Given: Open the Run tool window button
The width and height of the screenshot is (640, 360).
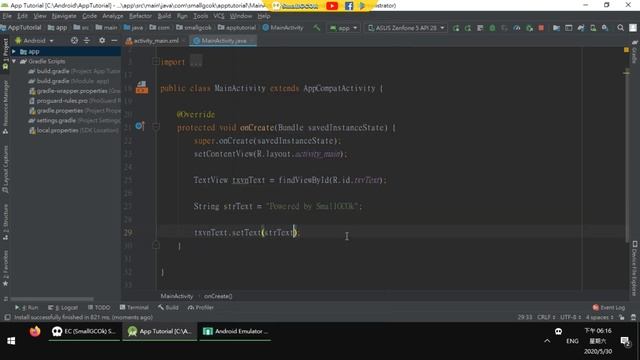Looking at the screenshot, I should click(x=27, y=307).
